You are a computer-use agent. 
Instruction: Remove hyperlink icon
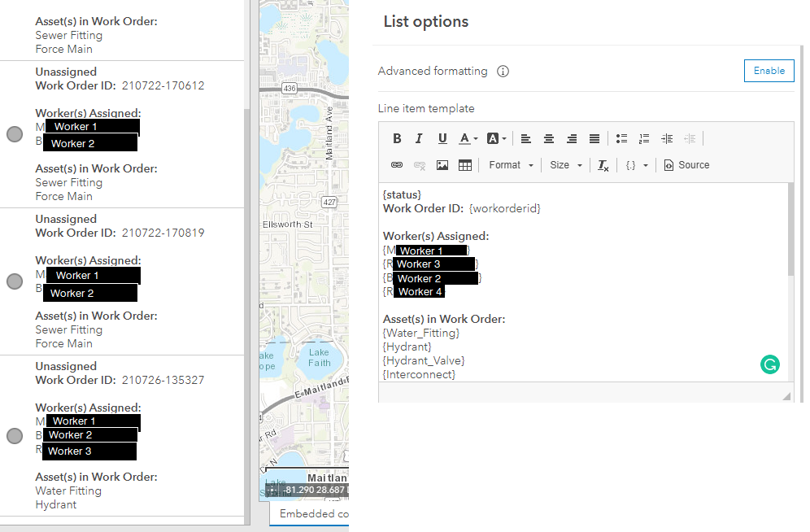point(420,165)
